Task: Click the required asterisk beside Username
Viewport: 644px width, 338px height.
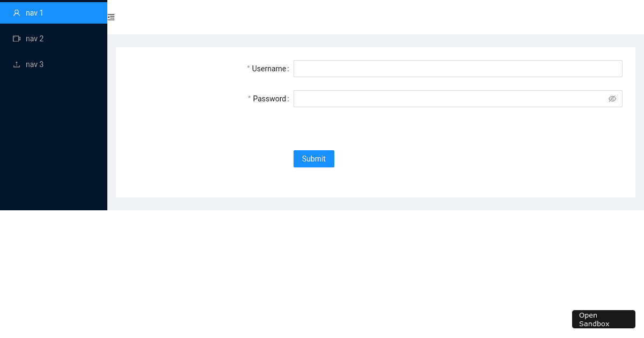Action: point(248,69)
